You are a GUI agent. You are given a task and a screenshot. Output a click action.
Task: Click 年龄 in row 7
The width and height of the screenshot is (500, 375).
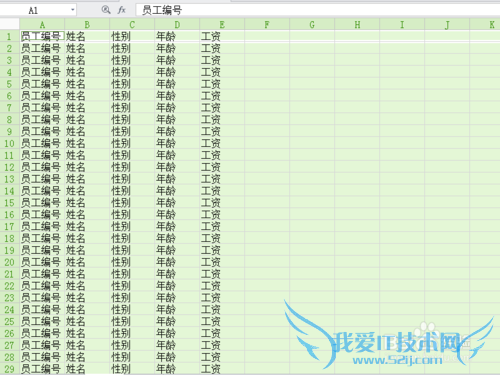pyautogui.click(x=166, y=108)
